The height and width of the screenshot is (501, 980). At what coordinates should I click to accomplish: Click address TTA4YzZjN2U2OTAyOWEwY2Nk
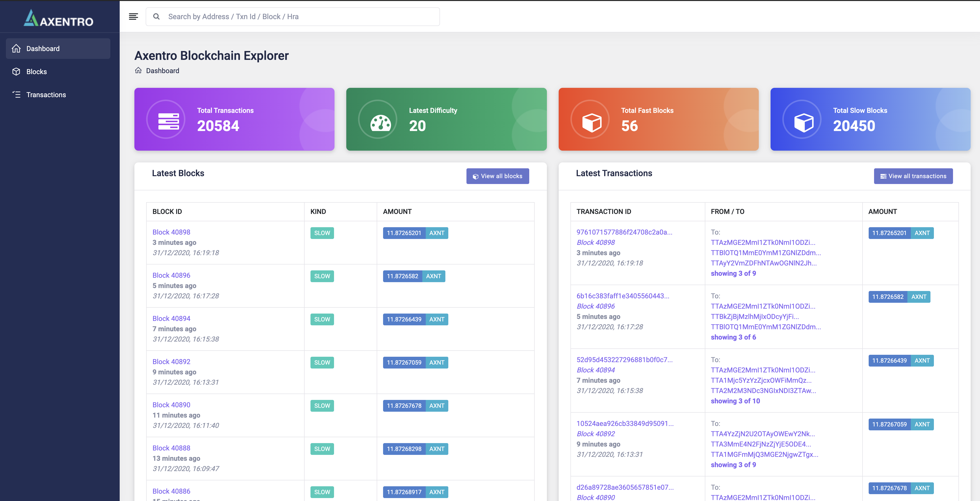[x=763, y=434]
